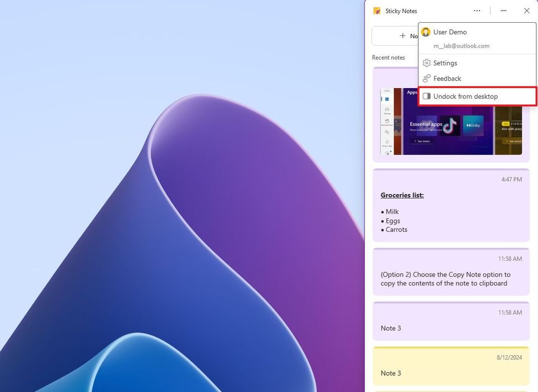Image resolution: width=538 pixels, height=392 pixels.
Task: Open the More options ellipsis menu
Action: coord(476,11)
